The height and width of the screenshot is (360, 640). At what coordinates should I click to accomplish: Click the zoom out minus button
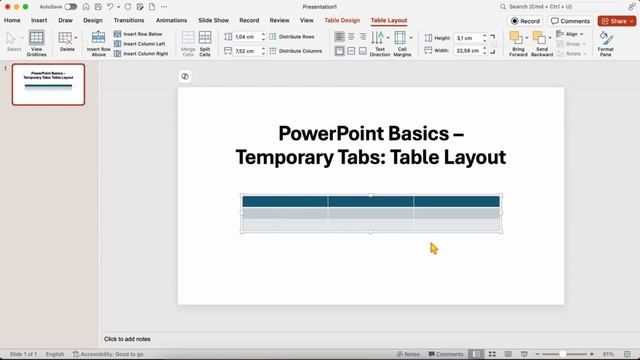click(538, 354)
